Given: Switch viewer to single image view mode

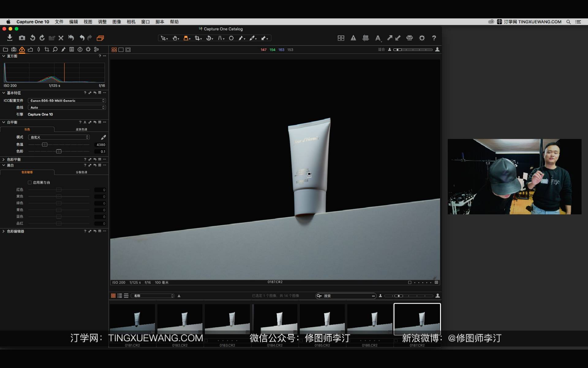Looking at the screenshot, I should point(121,50).
